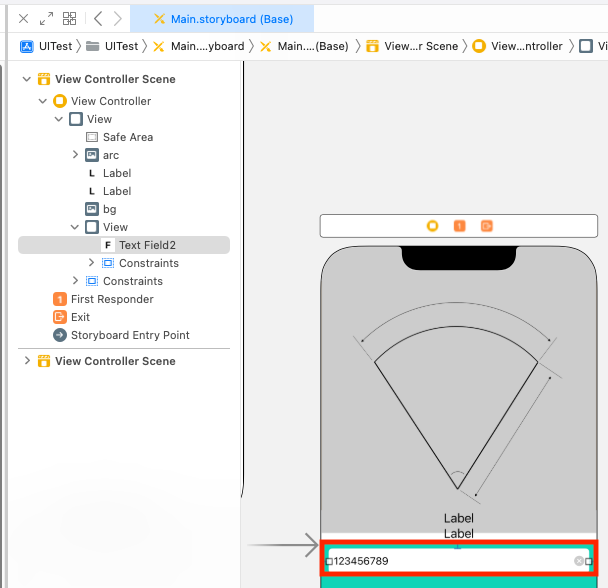Select Text Field2 in the outline
Image resolution: width=608 pixels, height=588 pixels.
(x=124, y=245)
